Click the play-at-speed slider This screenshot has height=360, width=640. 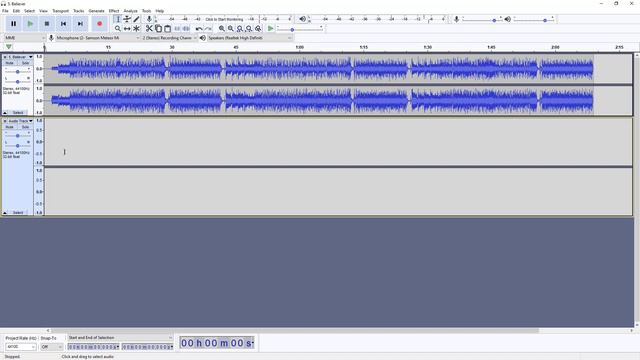300,29
